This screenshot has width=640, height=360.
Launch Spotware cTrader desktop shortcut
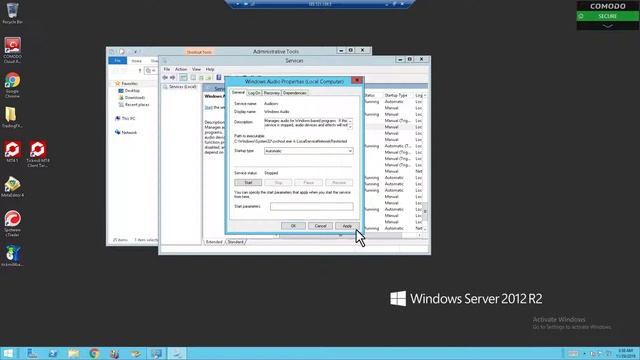tap(13, 223)
